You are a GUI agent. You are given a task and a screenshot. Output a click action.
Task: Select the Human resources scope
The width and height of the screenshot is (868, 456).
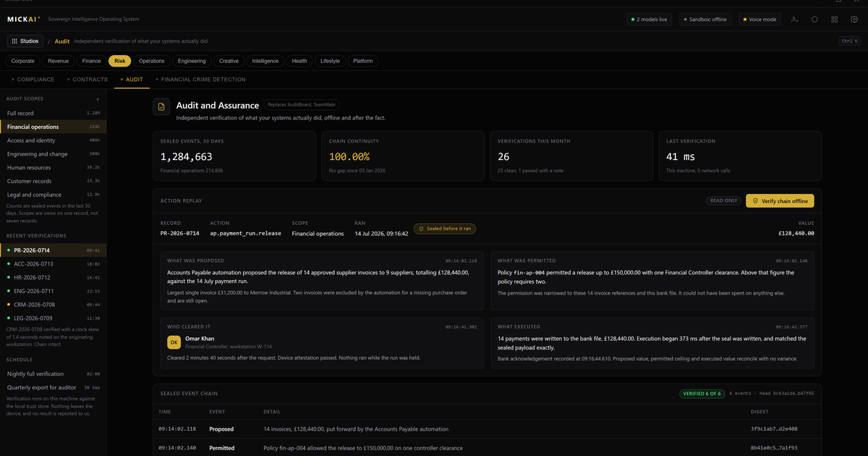pos(53,167)
